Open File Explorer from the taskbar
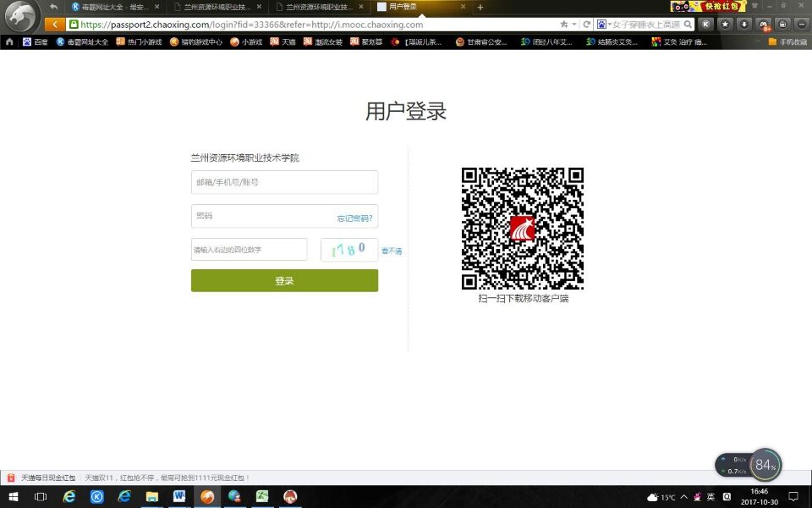 (151, 497)
